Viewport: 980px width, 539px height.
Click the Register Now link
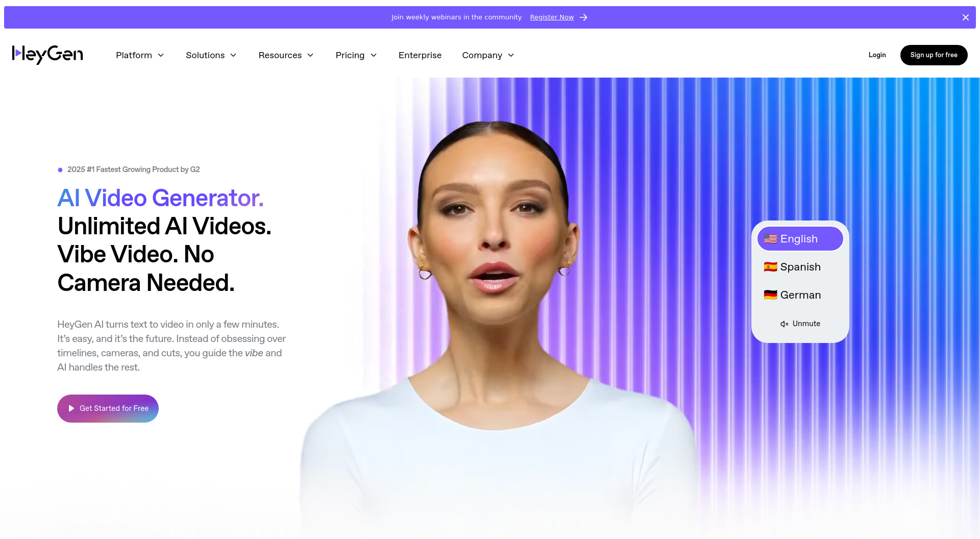coord(552,17)
